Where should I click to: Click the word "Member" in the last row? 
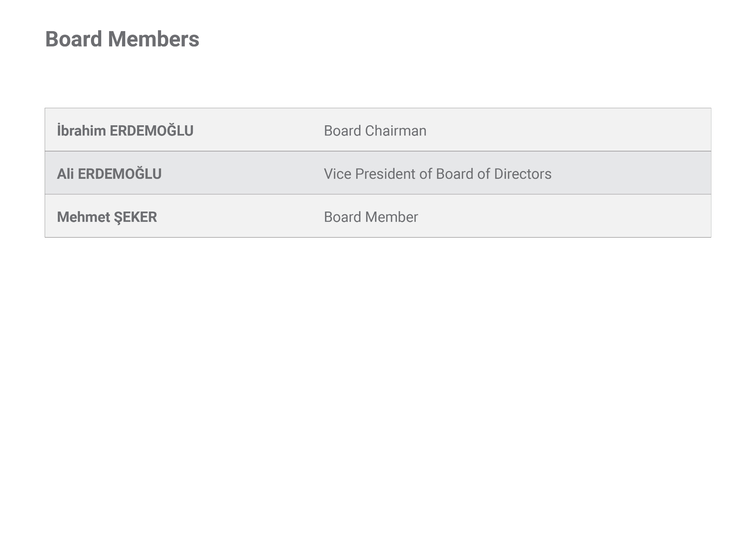pos(391,217)
